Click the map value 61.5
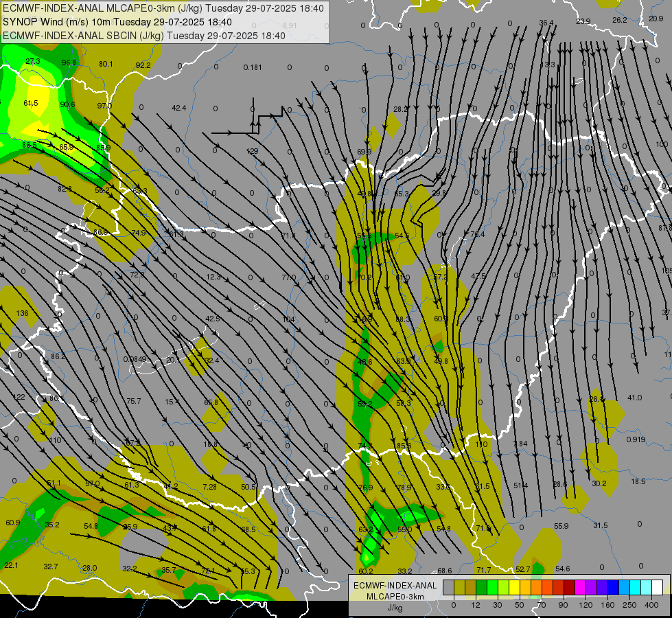 coord(31,103)
